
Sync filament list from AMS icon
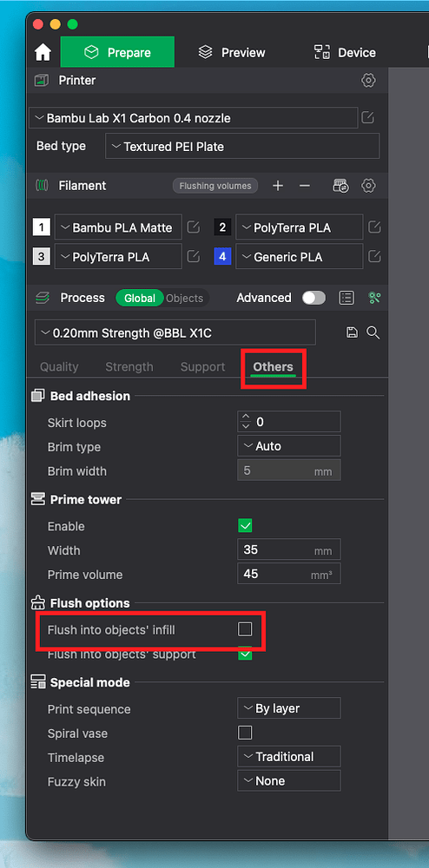340,186
